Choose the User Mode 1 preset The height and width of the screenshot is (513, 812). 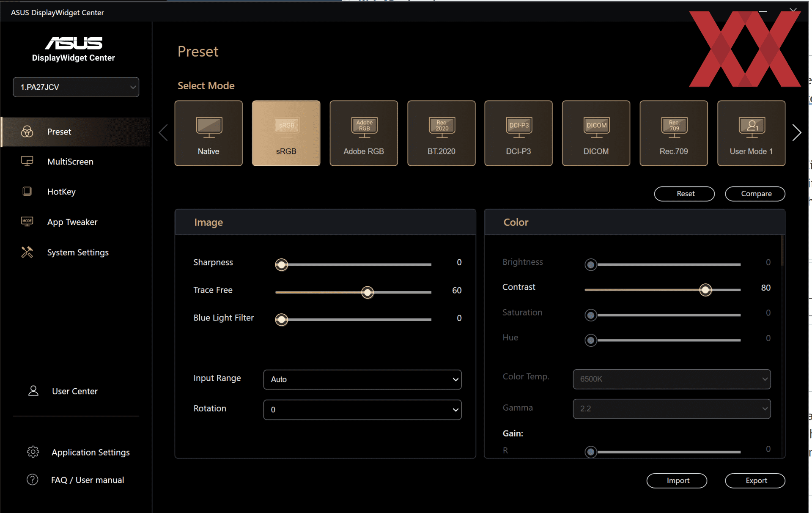(x=751, y=133)
